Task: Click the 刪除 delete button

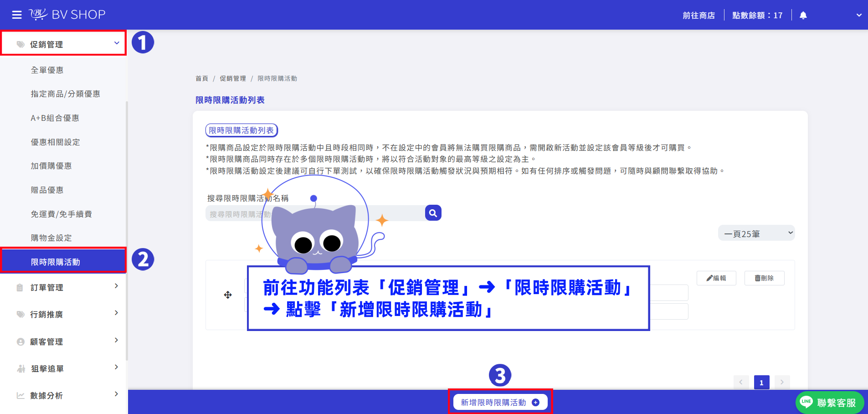Action: click(x=764, y=278)
